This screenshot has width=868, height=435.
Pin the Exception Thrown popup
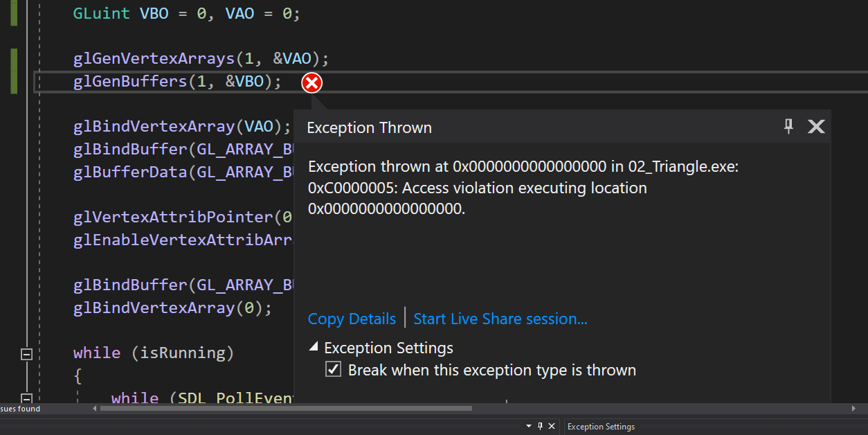click(788, 127)
